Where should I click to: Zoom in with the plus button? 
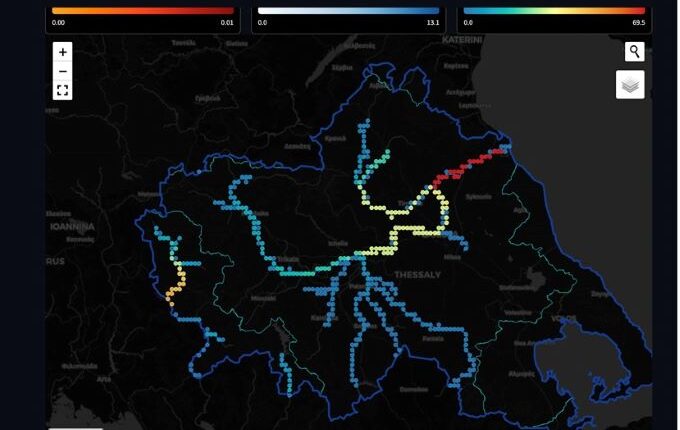coord(62,52)
